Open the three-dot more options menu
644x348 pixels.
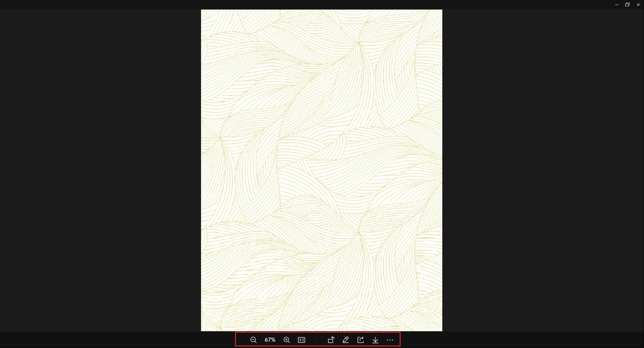(x=390, y=340)
